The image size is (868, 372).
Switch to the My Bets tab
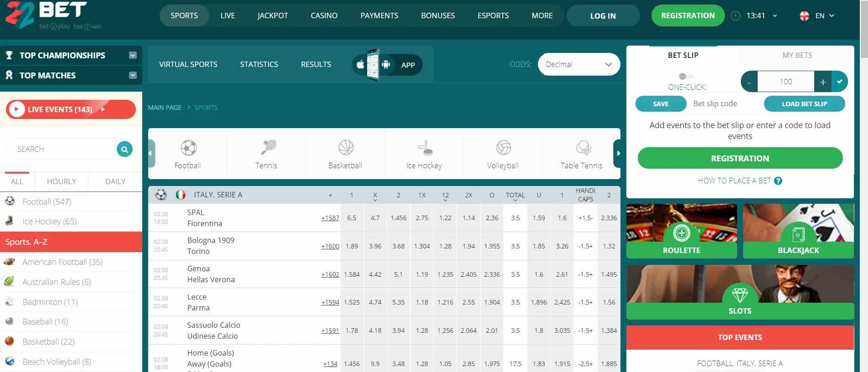point(797,55)
